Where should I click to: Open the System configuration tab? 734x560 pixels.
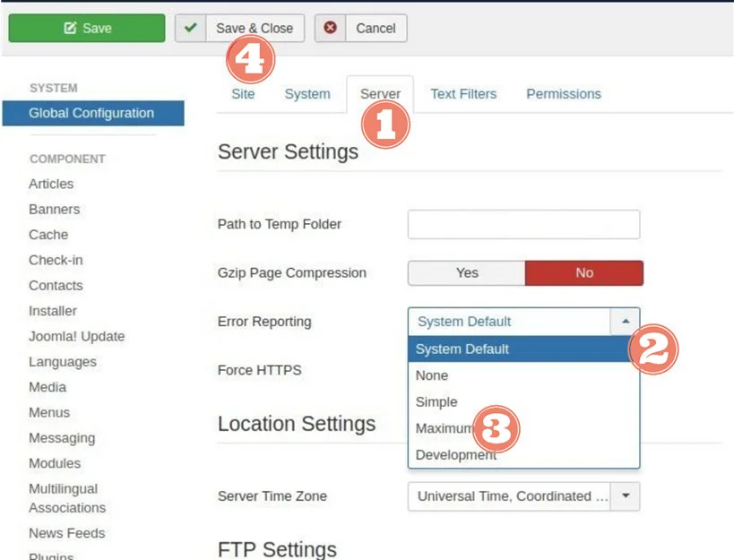[x=307, y=93]
